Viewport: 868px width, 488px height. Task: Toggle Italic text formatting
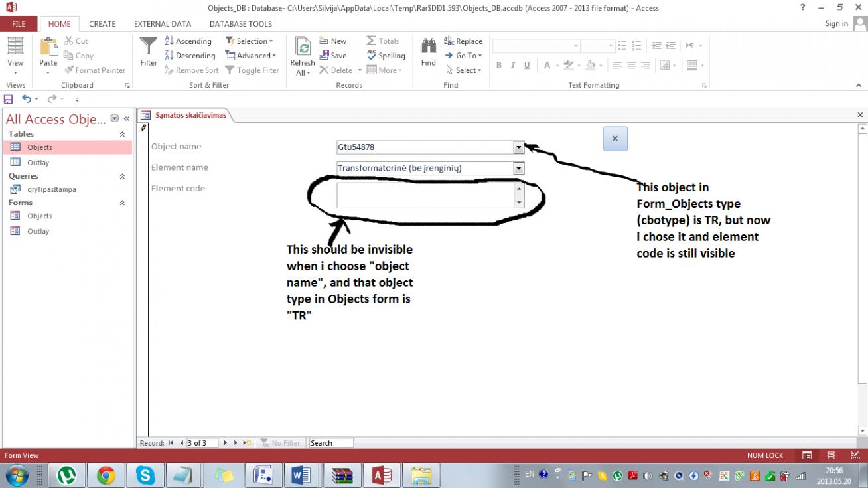pyautogui.click(x=512, y=66)
